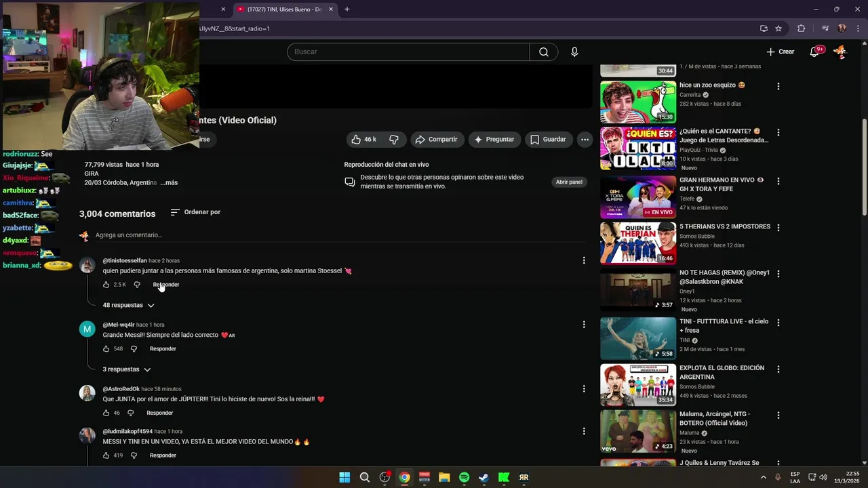Screen dimensions: 868x488
Task: Open Chrome three-dot menu
Action: (856, 28)
